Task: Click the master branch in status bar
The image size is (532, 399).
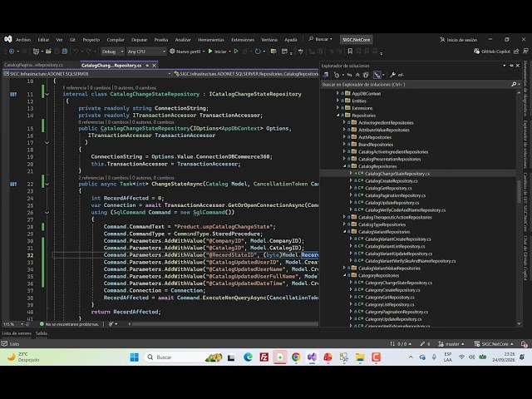Action: click(x=451, y=344)
